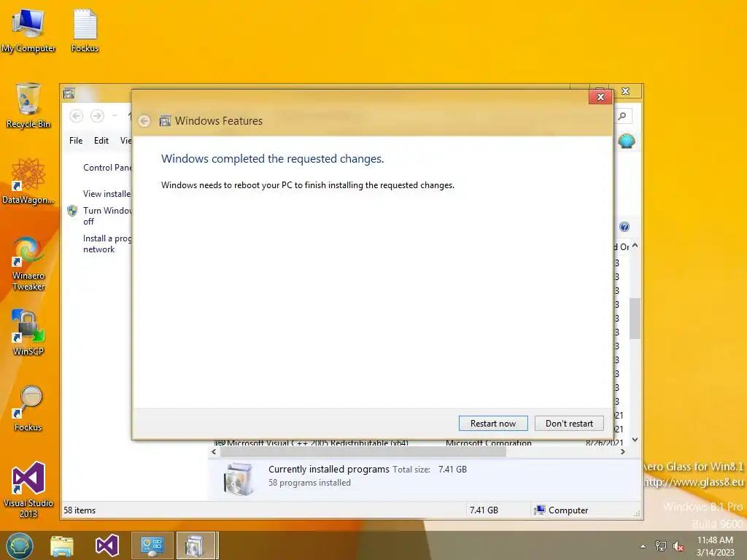
Task: Select Microsoft Visual C++ 2005 Redistributable row
Action: point(419,443)
